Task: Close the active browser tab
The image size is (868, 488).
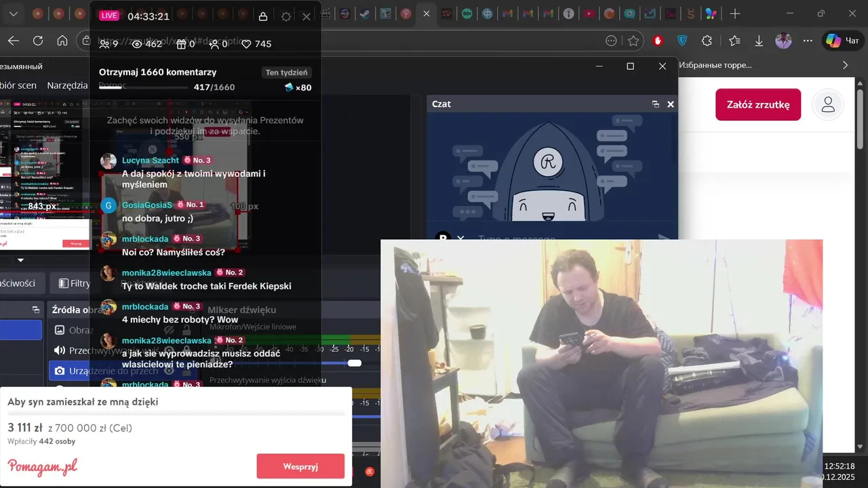Action: [426, 14]
